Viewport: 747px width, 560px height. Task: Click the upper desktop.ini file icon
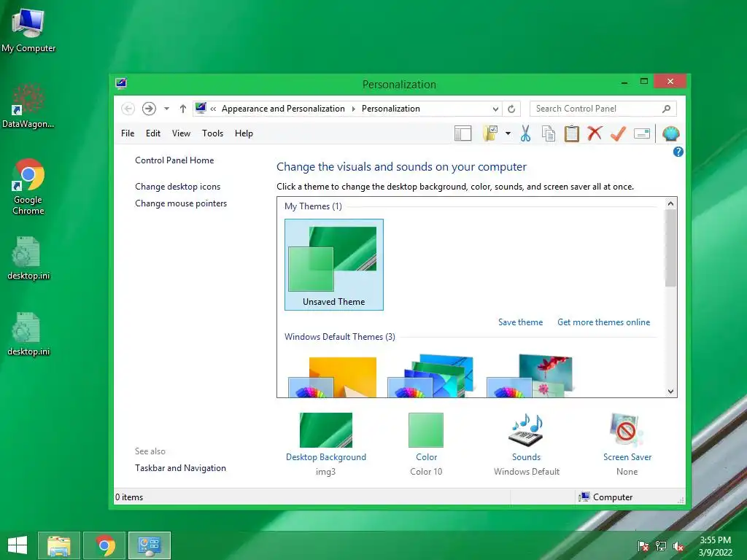[28, 259]
